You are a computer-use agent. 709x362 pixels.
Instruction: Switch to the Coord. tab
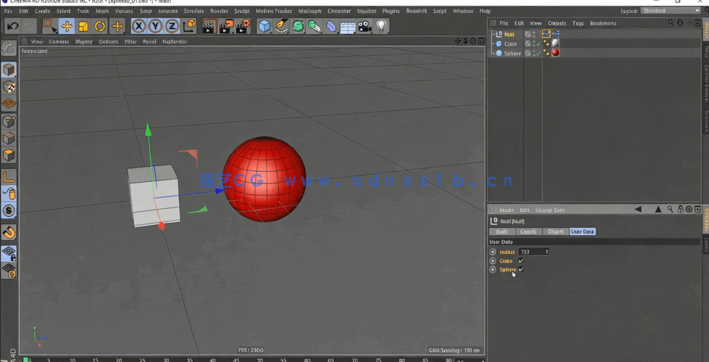528,231
